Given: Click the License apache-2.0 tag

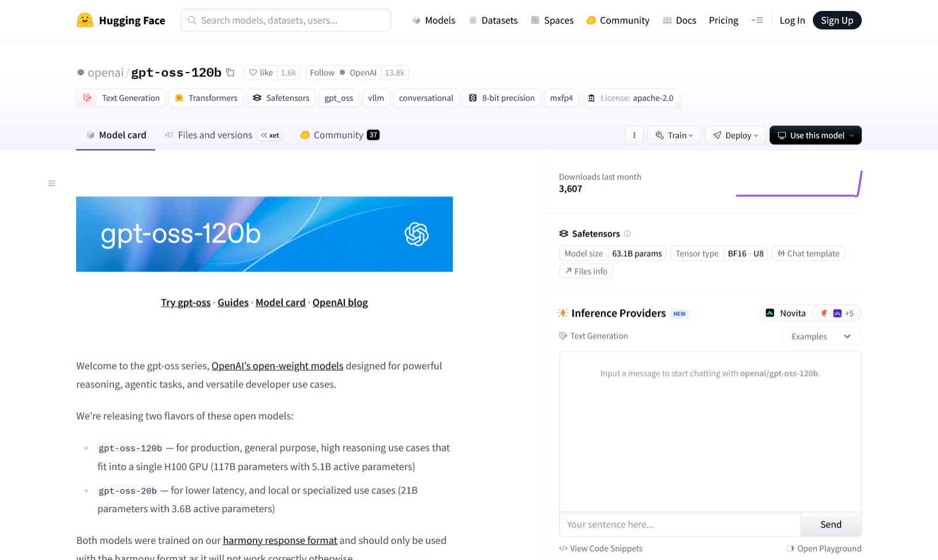Looking at the screenshot, I should tap(631, 98).
